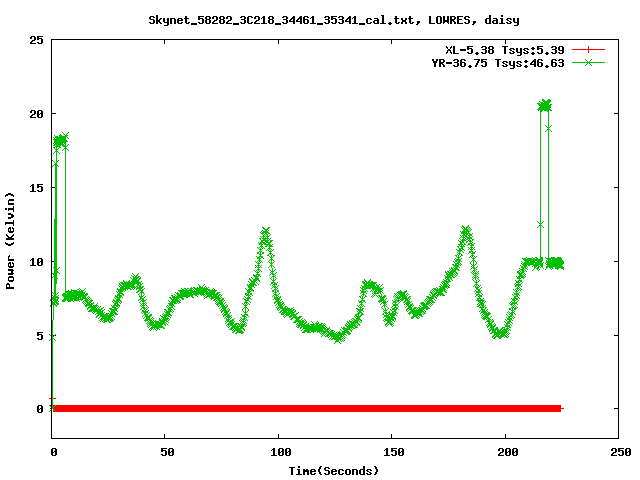Click the green calibration spike near 218 seconds
This screenshot has height=480, width=640.
click(x=544, y=106)
